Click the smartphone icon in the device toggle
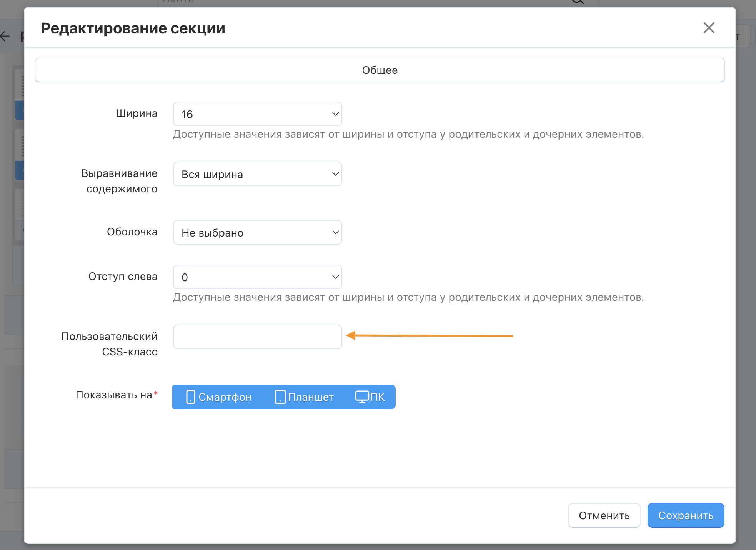This screenshot has width=756, height=550. point(190,397)
